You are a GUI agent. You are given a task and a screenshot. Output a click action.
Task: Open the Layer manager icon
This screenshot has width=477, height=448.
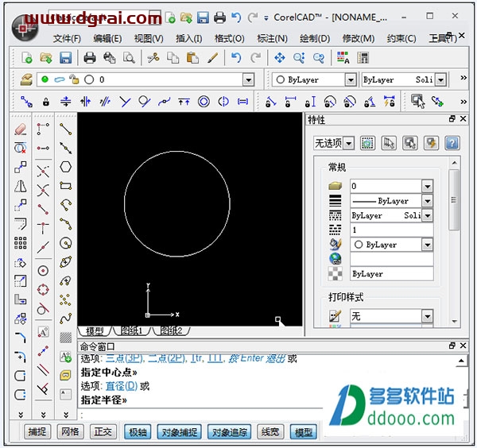click(26, 79)
